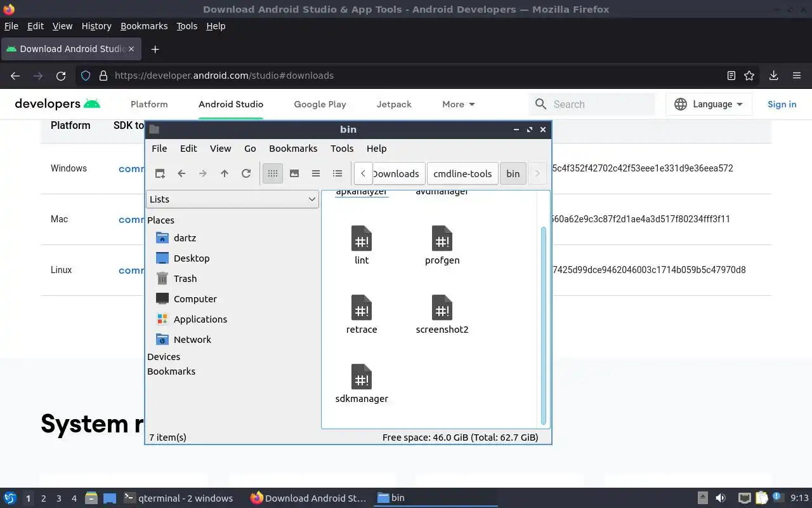Open file manager Edit menu
The width and height of the screenshot is (812, 508).
click(188, 148)
